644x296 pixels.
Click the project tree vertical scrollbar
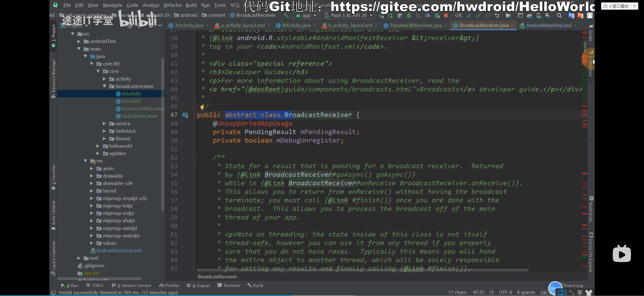[163, 134]
